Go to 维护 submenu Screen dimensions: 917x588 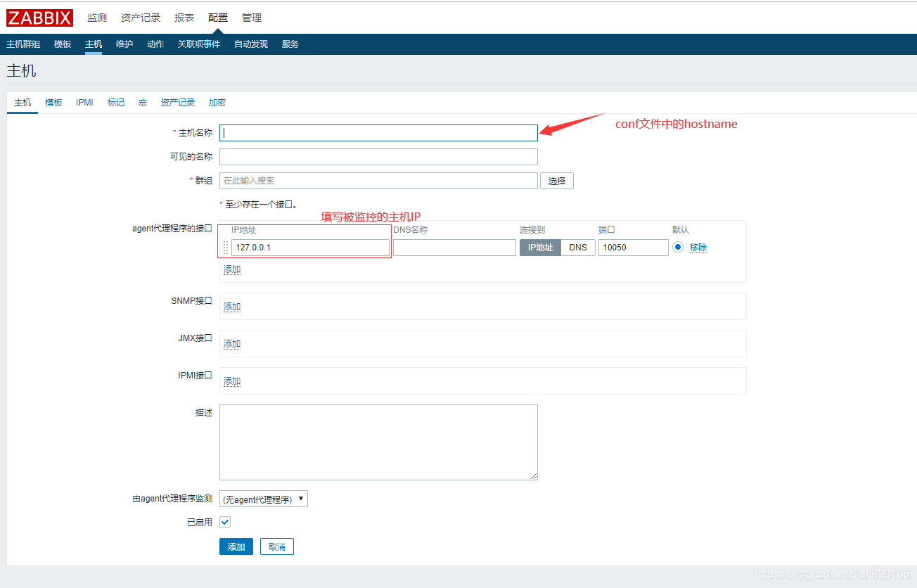(x=124, y=44)
